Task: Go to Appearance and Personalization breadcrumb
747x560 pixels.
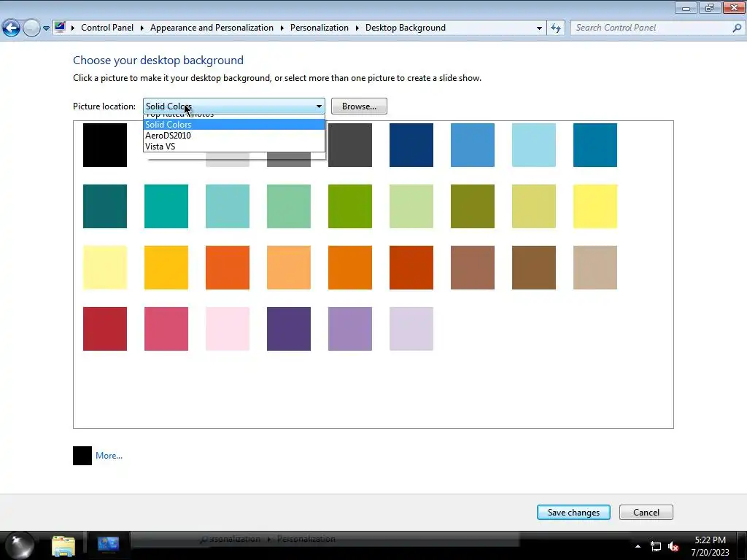Action: 212,28
